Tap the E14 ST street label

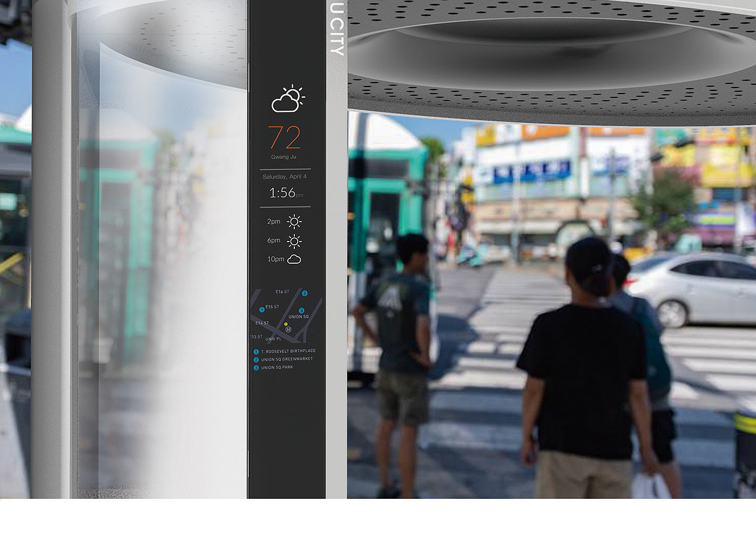coord(262,323)
